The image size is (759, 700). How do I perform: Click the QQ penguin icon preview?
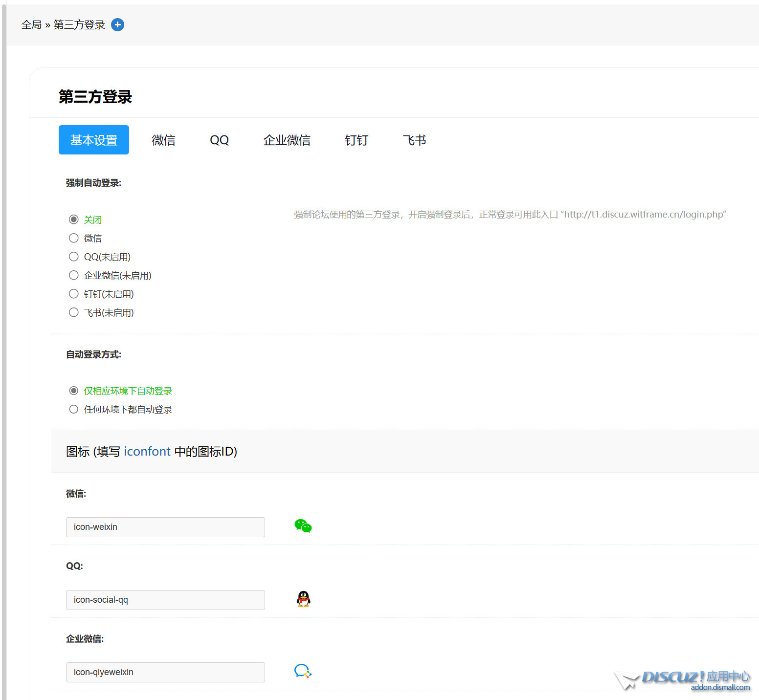point(303,599)
